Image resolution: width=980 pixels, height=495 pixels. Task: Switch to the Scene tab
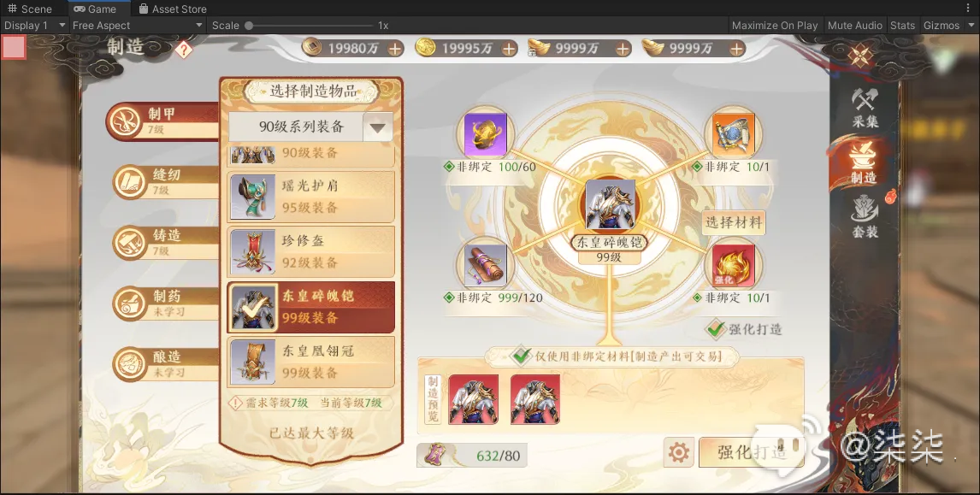tap(29, 9)
